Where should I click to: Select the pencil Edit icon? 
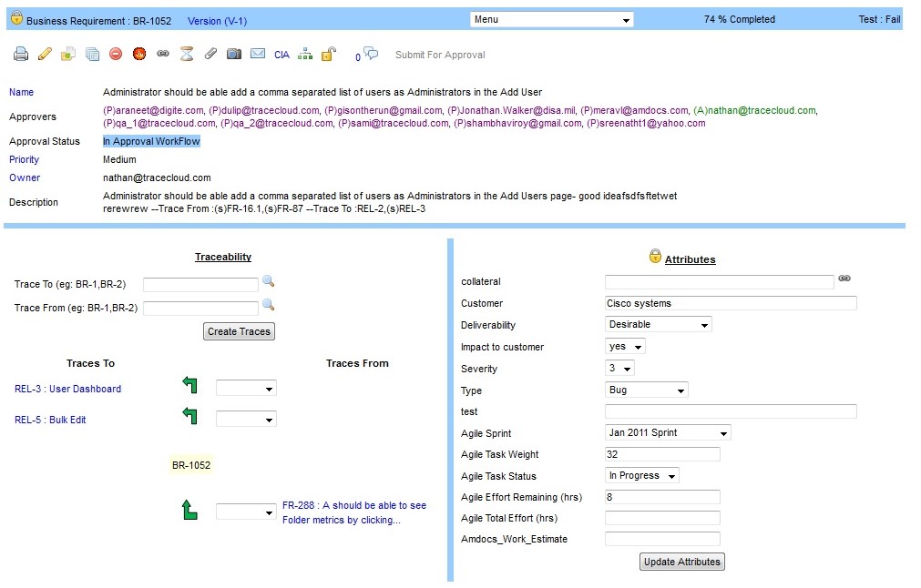[x=45, y=53]
